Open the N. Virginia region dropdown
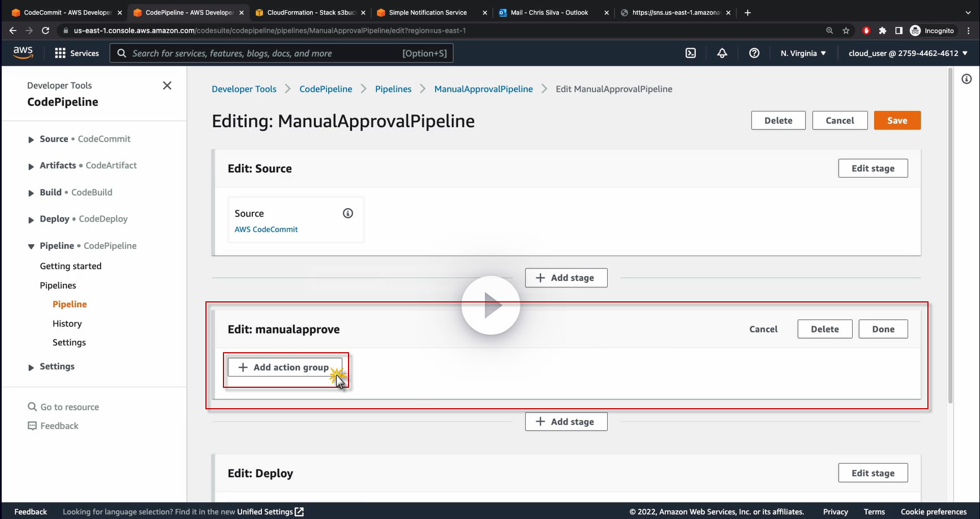980x519 pixels. pyautogui.click(x=803, y=53)
